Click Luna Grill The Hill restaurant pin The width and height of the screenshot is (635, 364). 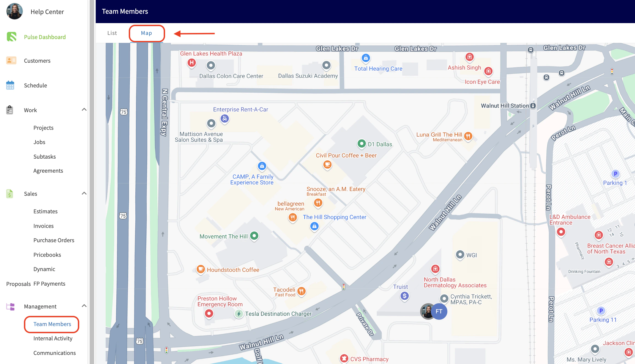(x=468, y=136)
